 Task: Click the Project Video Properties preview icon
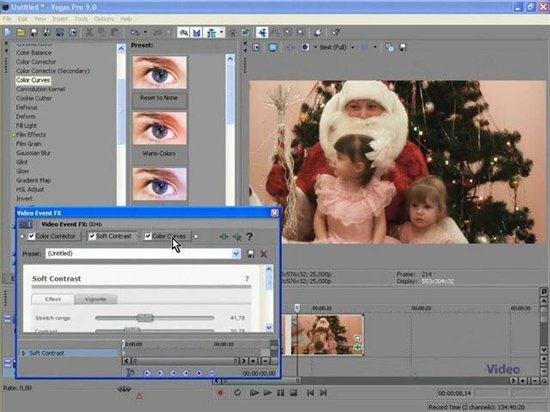tap(256, 47)
